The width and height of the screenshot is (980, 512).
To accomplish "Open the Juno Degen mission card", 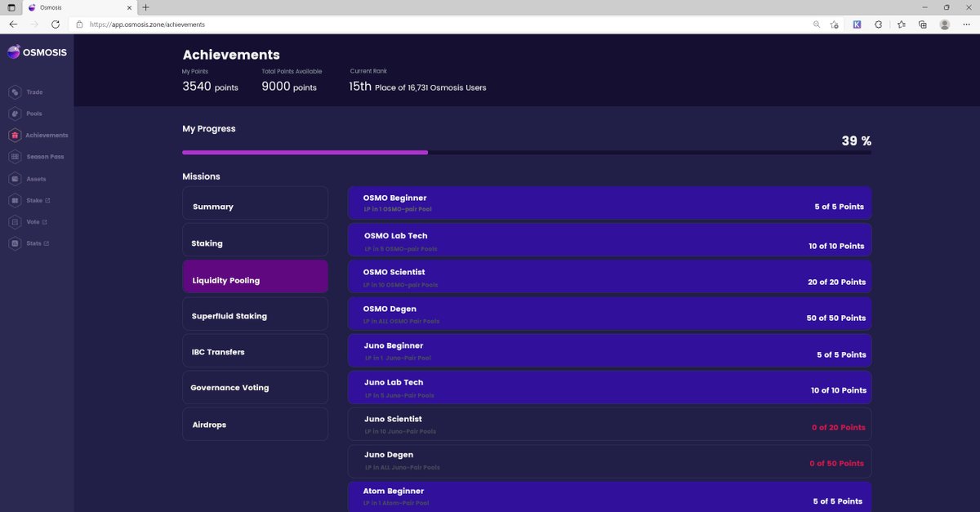I will pos(609,461).
